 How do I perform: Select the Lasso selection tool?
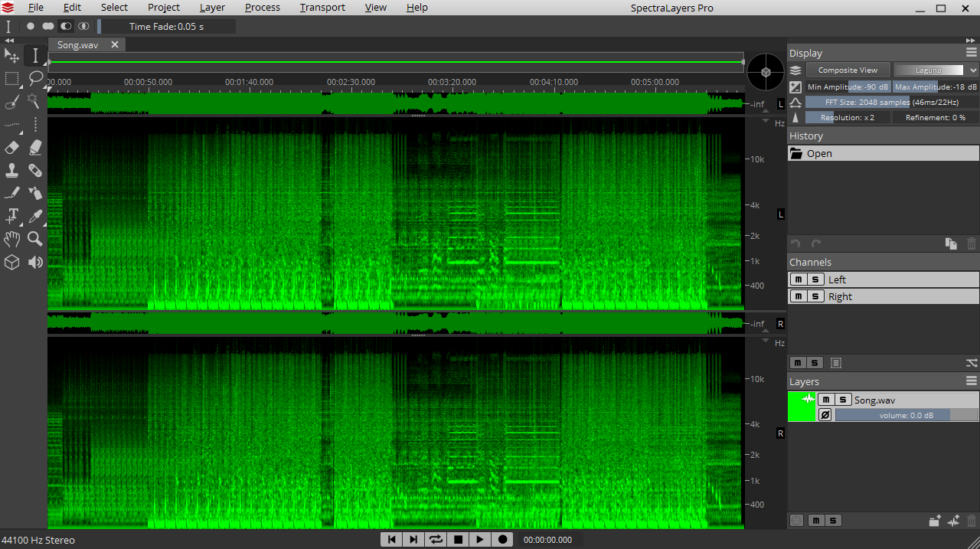click(35, 78)
